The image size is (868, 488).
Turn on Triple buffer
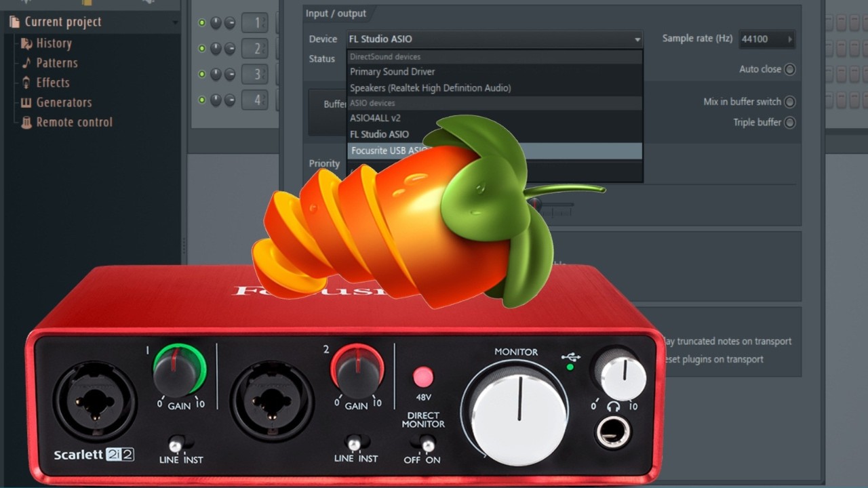pos(789,123)
